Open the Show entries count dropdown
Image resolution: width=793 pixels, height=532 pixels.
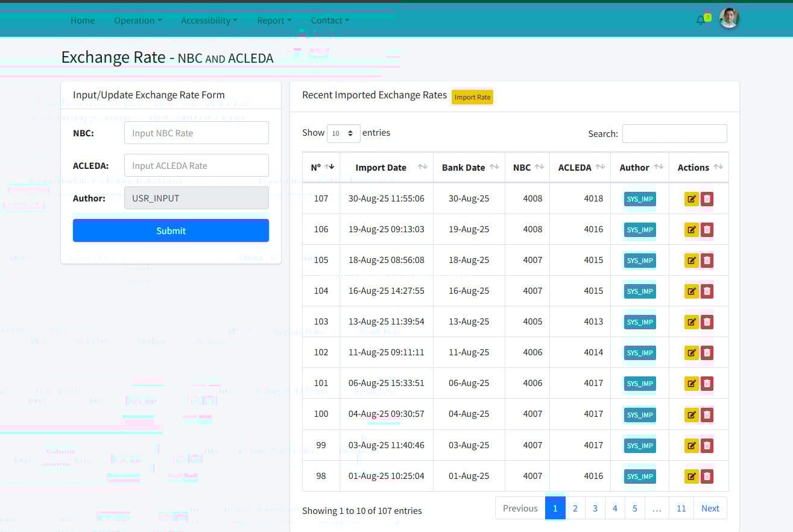pos(343,133)
